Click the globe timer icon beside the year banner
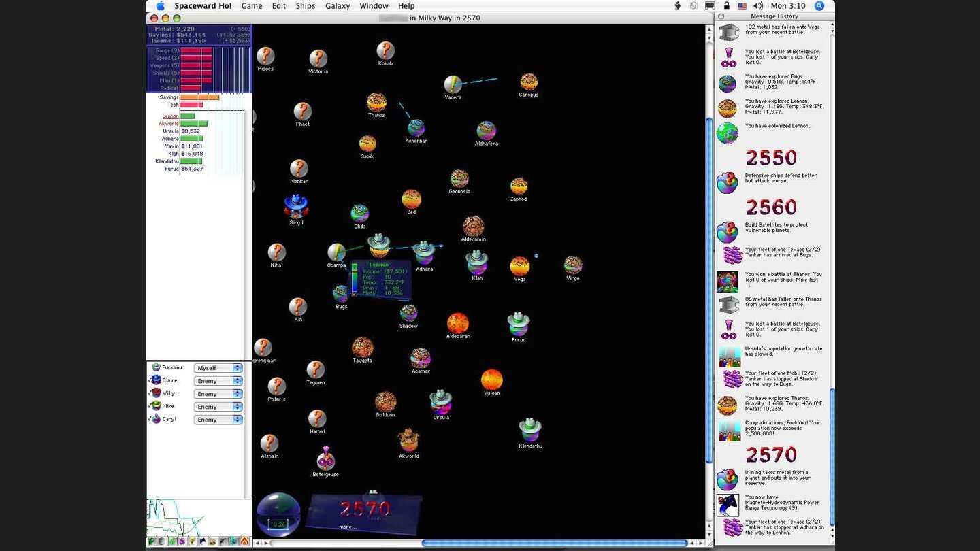 coord(278,514)
